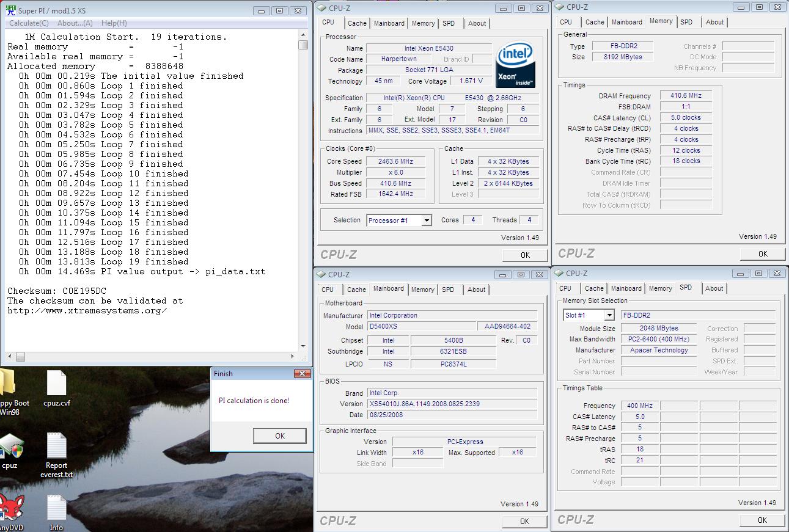Viewport: 789px width, 532px height.
Task: Open the cpuz shield desktop icon
Action: point(10,451)
